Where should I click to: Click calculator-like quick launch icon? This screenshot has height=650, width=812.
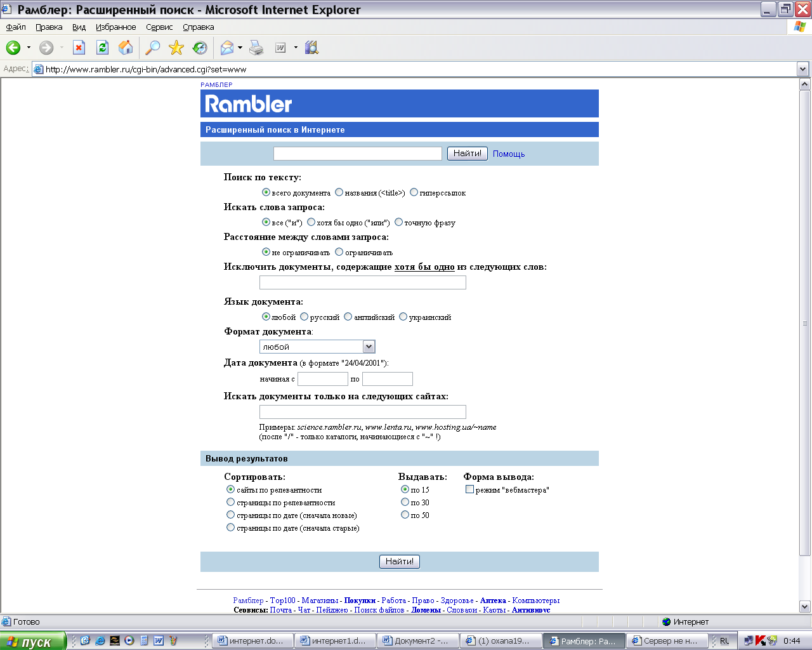click(x=144, y=640)
